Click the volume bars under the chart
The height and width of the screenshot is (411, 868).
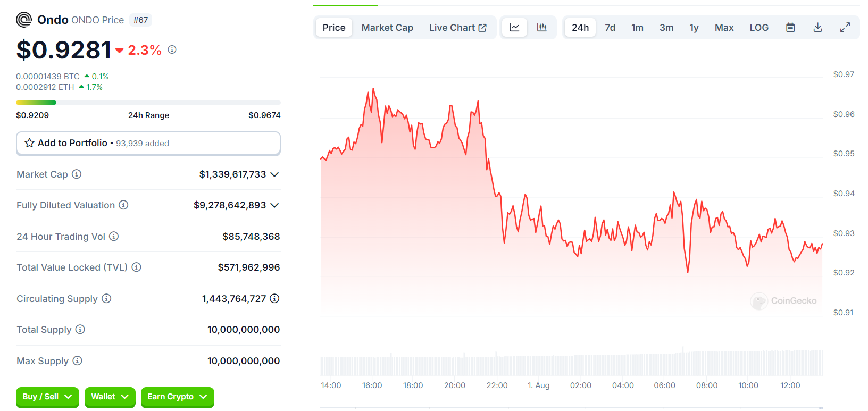[x=572, y=363]
